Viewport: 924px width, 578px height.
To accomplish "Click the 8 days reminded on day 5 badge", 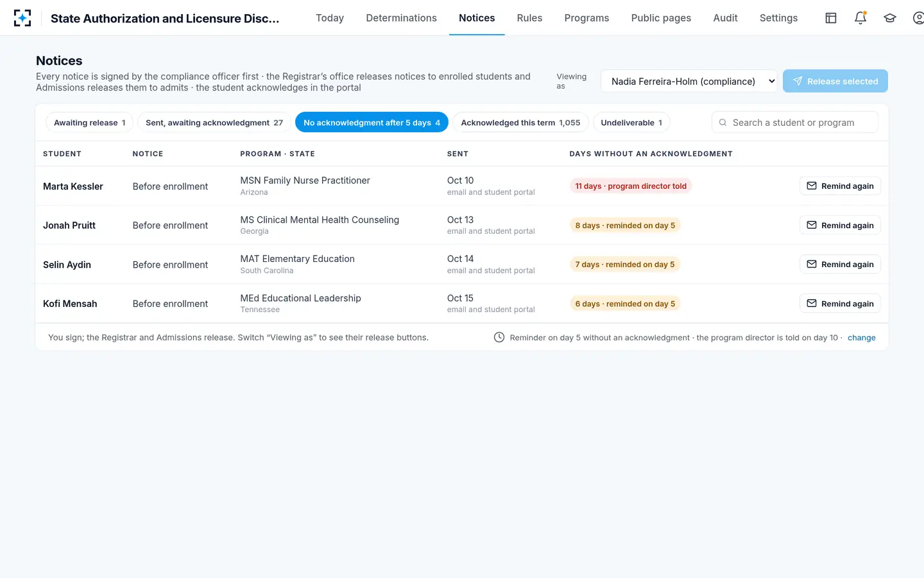I will coord(625,225).
